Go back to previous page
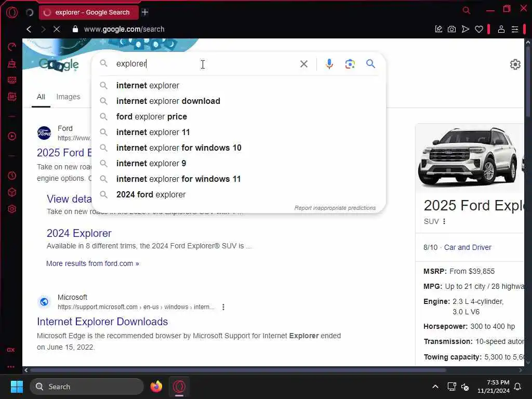The height and width of the screenshot is (399, 532). (29, 29)
